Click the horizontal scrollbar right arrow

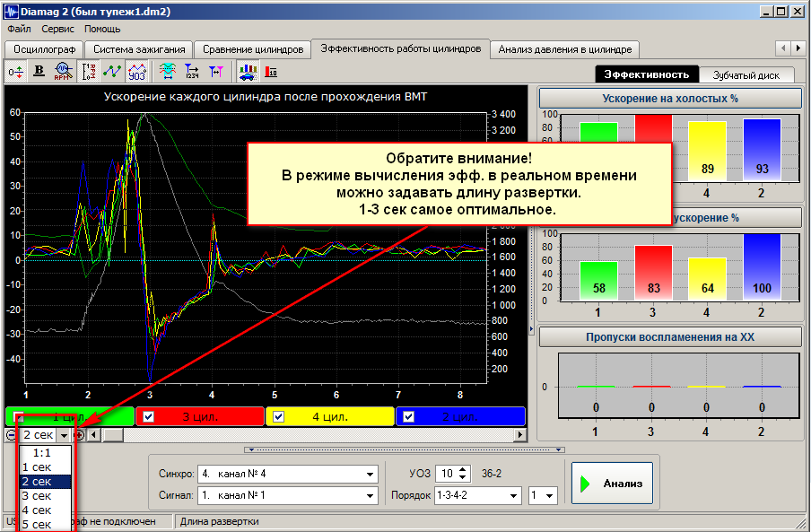pyautogui.click(x=520, y=435)
